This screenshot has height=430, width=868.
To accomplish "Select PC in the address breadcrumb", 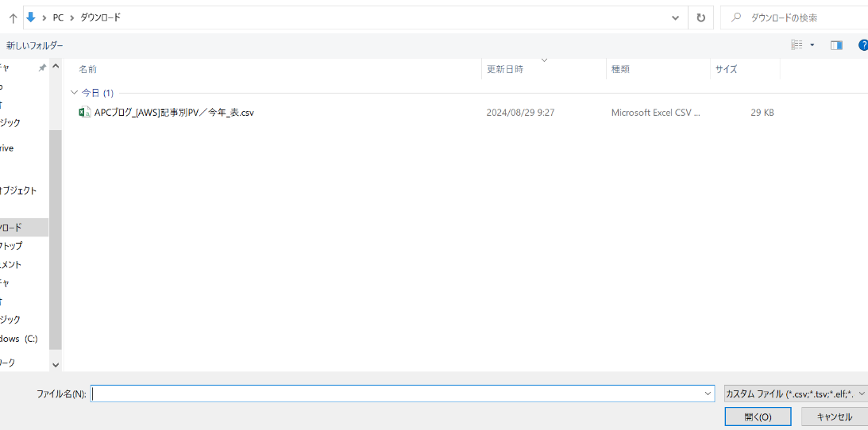I will pos(58,17).
